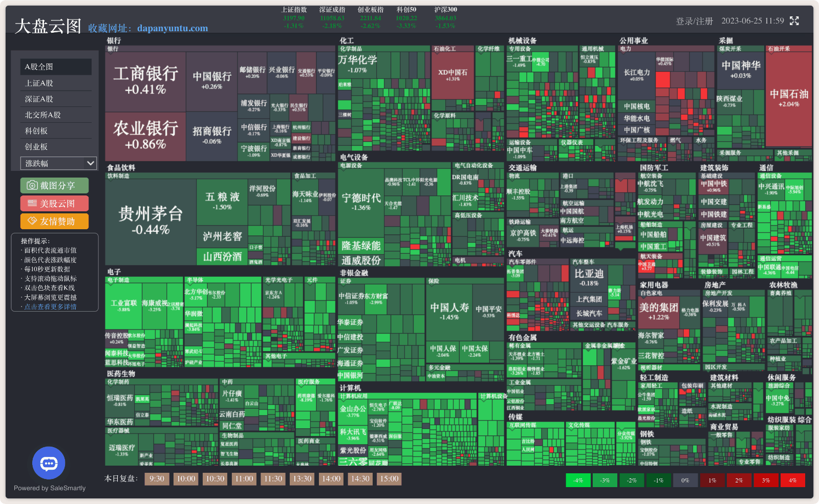
Task: Replay market at 10:30
Action: pos(215,479)
